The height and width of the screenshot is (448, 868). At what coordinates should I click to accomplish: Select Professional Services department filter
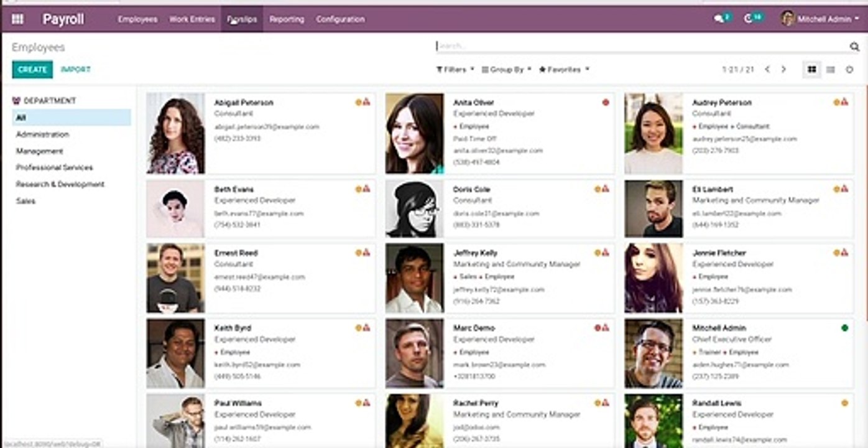tap(55, 167)
